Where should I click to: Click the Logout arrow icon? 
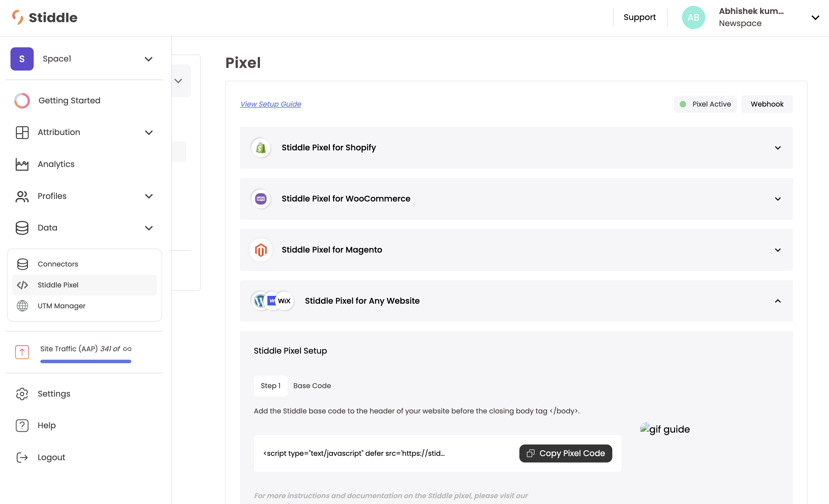(x=22, y=457)
